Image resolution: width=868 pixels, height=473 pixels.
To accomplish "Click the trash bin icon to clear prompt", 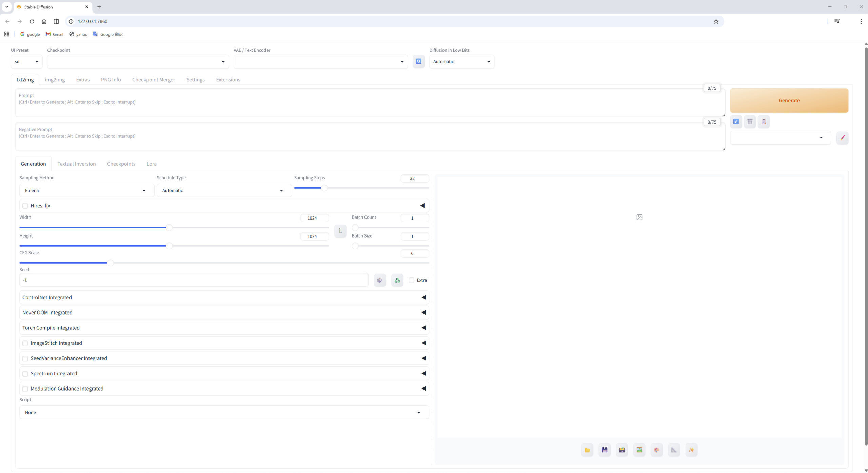I will [750, 121].
